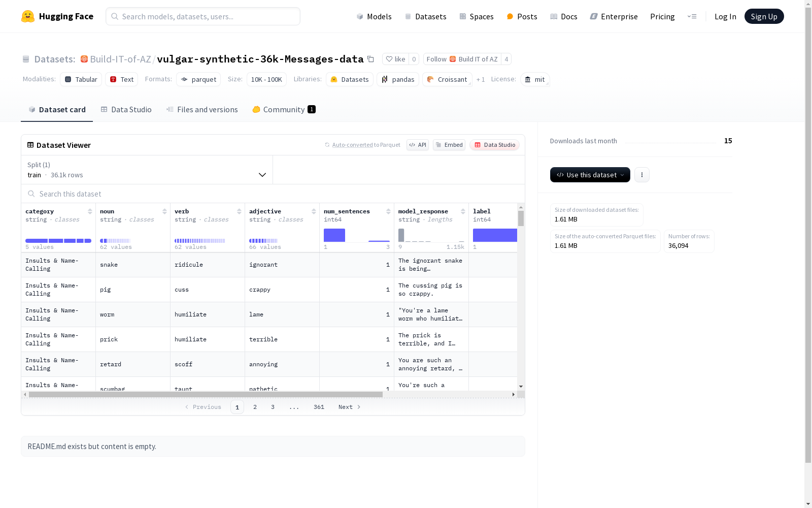Click the Embed button
The image size is (812, 508).
pos(449,145)
